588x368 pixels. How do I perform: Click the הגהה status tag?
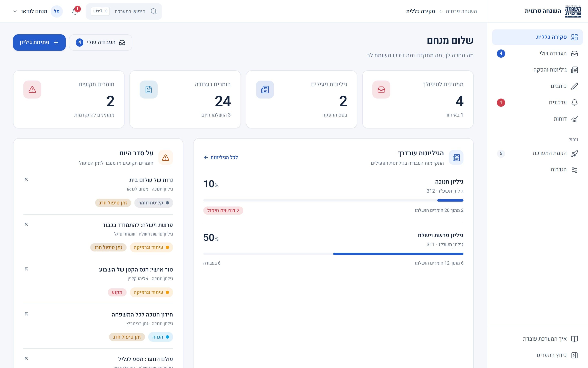161,337
